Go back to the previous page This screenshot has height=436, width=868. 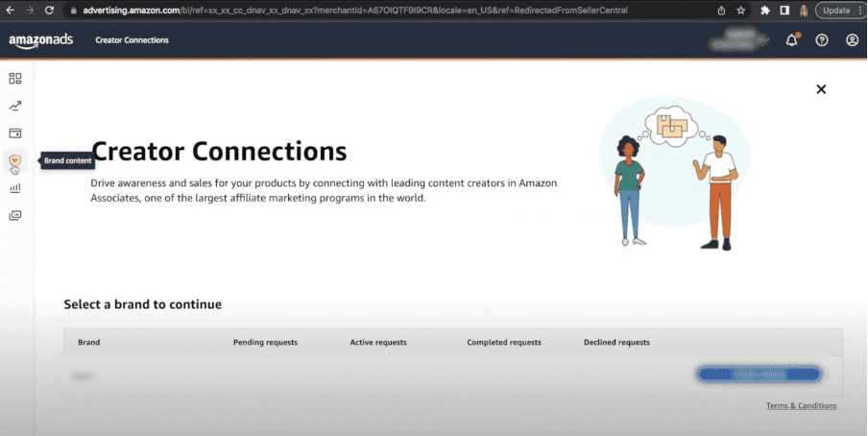(x=10, y=10)
